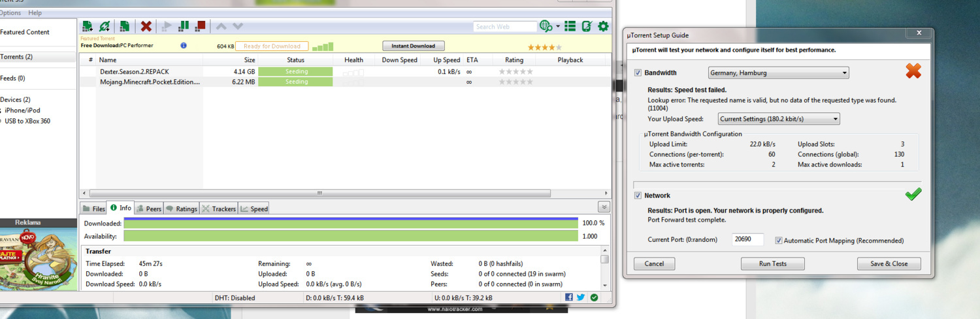Rate the featured torrent using its stars

pyautogui.click(x=545, y=48)
